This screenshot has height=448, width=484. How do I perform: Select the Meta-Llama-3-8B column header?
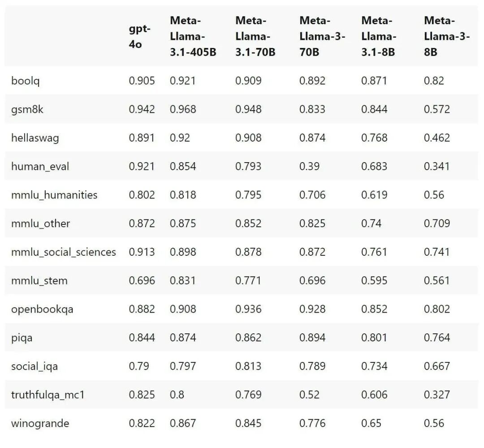point(447,36)
